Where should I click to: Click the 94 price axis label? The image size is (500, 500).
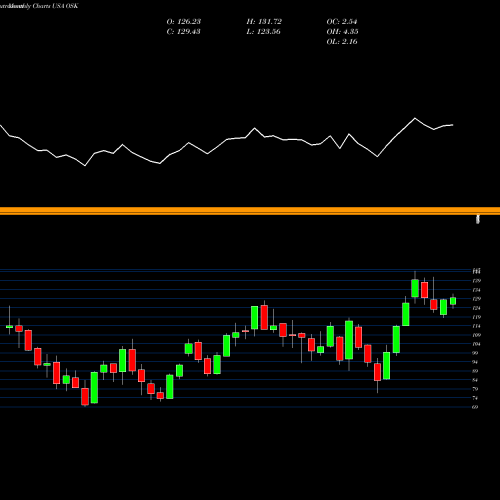[x=475, y=362]
